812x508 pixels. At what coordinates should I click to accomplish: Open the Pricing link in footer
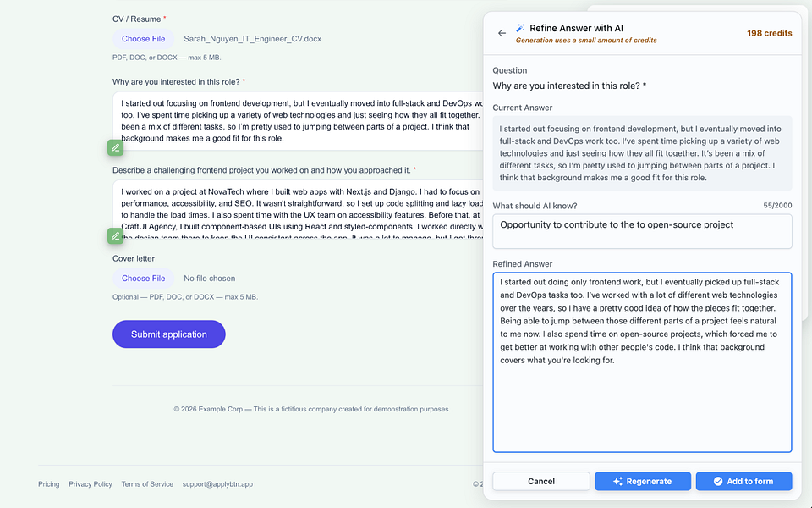tap(49, 484)
